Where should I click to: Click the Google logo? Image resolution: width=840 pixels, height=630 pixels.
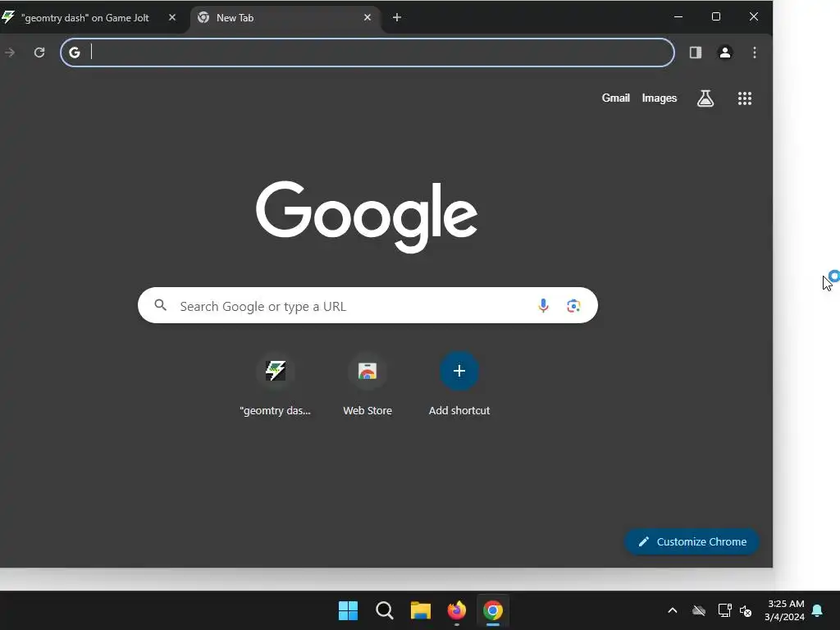pos(367,217)
